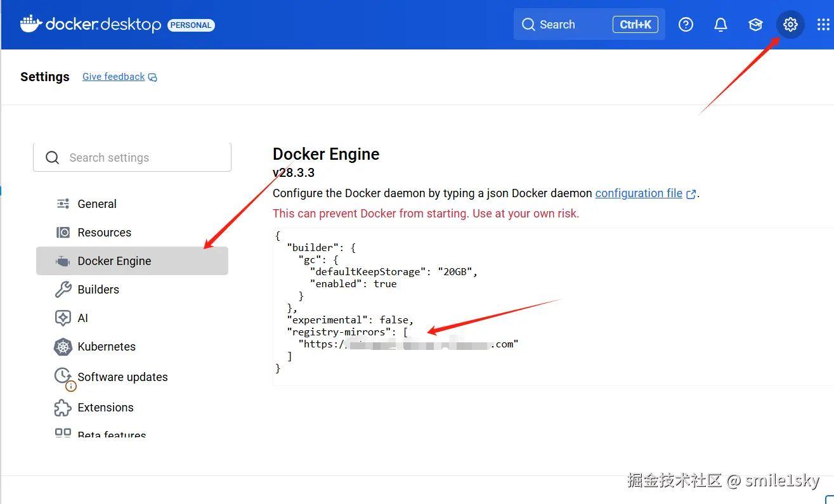Click the magnifier icon in header Search
The image size is (834, 504).
click(x=528, y=25)
